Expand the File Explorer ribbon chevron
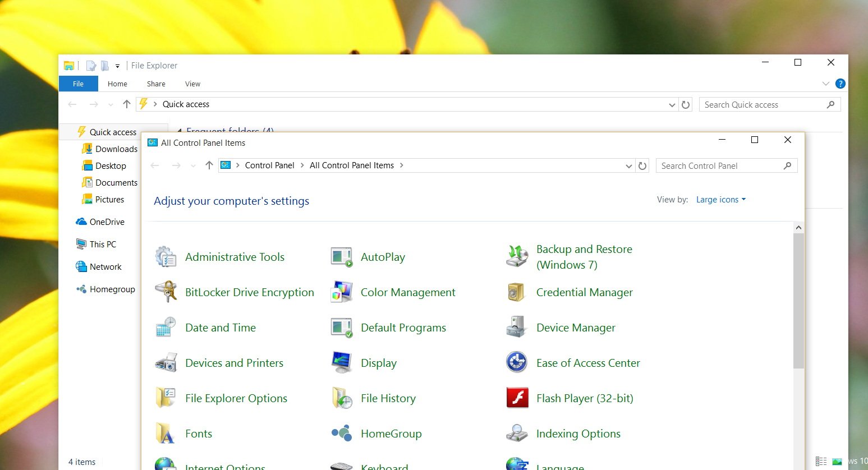 [x=825, y=84]
